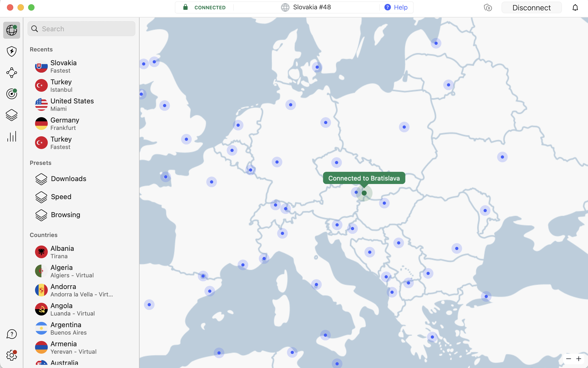Viewport: 588px width, 368px height.
Task: Open the Threat Protection shield icon
Action: [12, 51]
